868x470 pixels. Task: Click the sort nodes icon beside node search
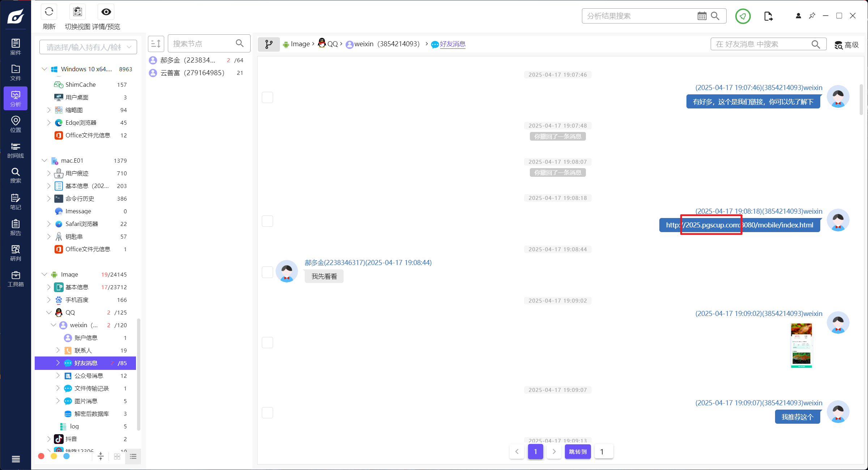point(156,44)
